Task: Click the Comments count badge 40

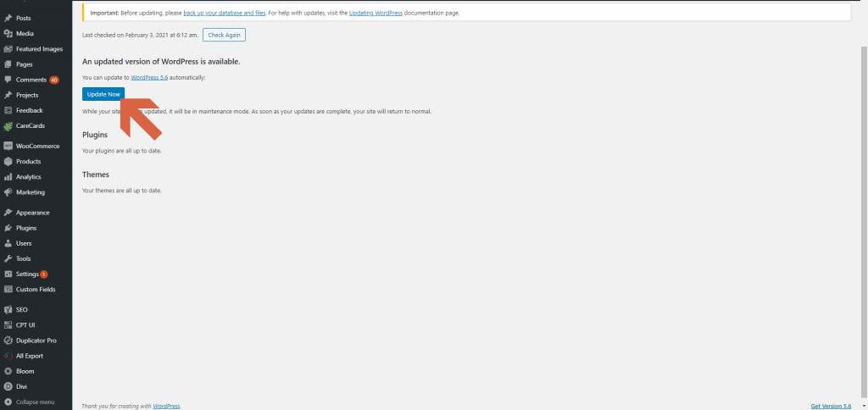Action: tap(53, 80)
